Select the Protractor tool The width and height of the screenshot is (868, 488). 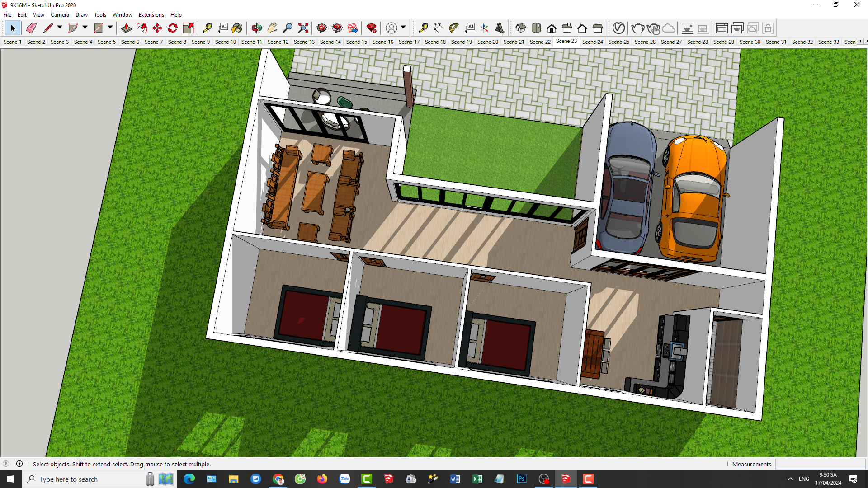click(x=454, y=28)
